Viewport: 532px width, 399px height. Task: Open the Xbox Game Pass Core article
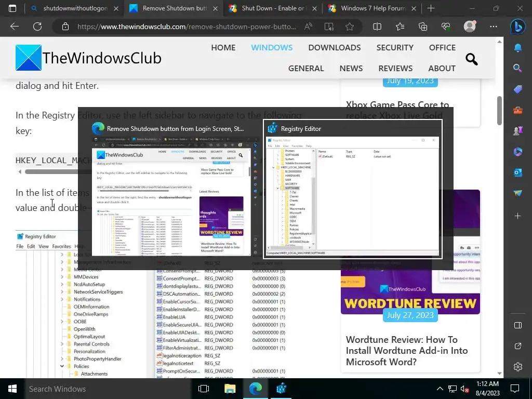[397, 110]
